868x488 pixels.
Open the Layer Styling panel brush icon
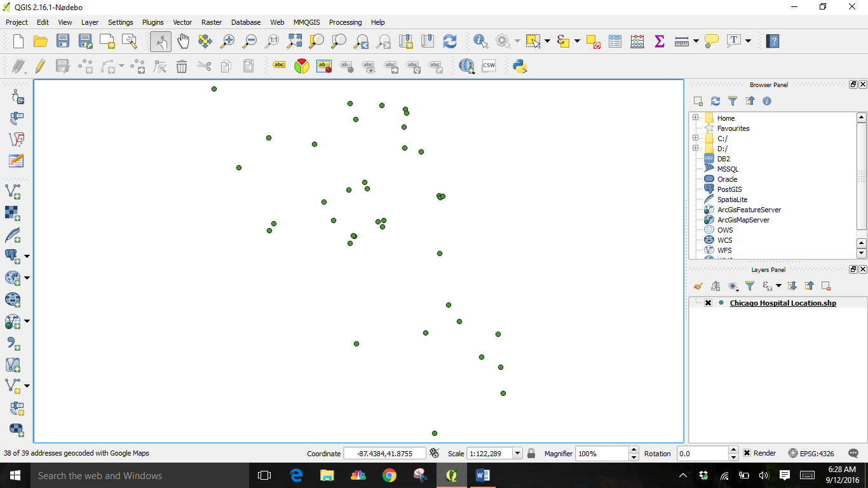point(698,286)
